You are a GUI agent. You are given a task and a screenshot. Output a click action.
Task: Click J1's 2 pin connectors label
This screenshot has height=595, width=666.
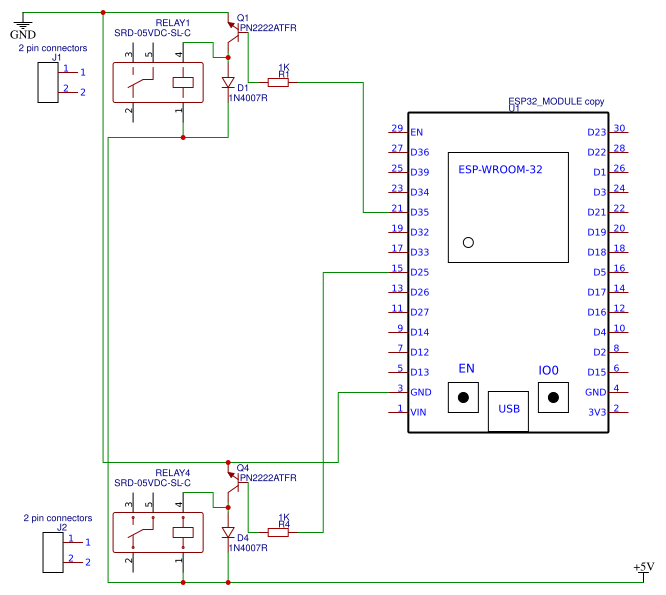click(53, 48)
